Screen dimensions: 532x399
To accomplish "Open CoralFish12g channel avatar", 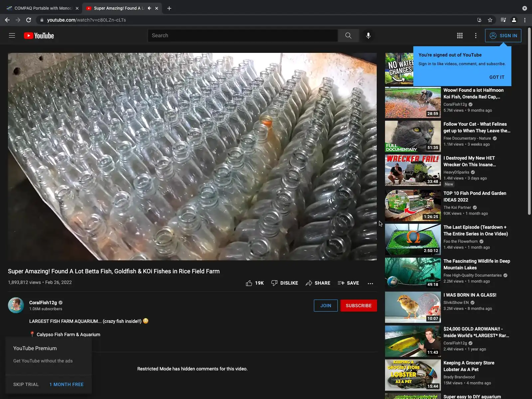I will click(x=16, y=305).
